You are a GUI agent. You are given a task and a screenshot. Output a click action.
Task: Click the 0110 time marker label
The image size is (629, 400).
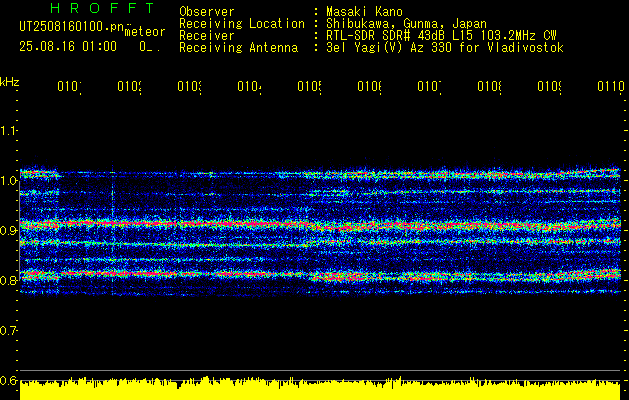(611, 86)
